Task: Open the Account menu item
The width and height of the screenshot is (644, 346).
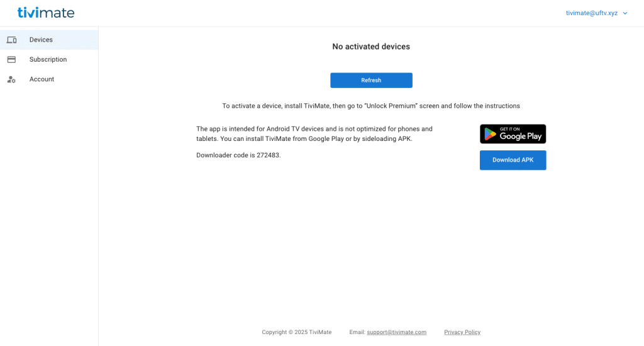Action: click(49, 79)
